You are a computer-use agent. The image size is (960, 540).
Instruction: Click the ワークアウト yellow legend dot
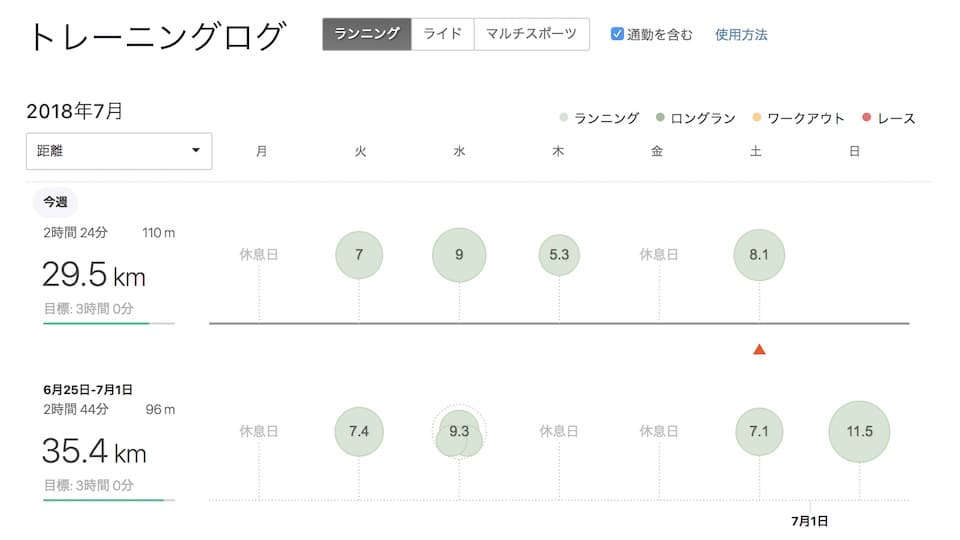click(x=757, y=117)
